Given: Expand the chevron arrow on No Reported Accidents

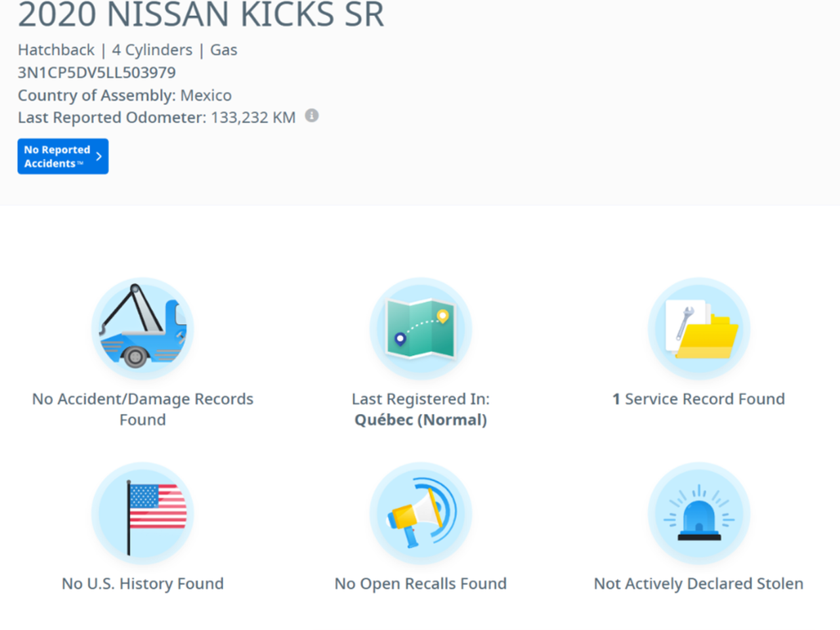Looking at the screenshot, I should click(x=99, y=156).
